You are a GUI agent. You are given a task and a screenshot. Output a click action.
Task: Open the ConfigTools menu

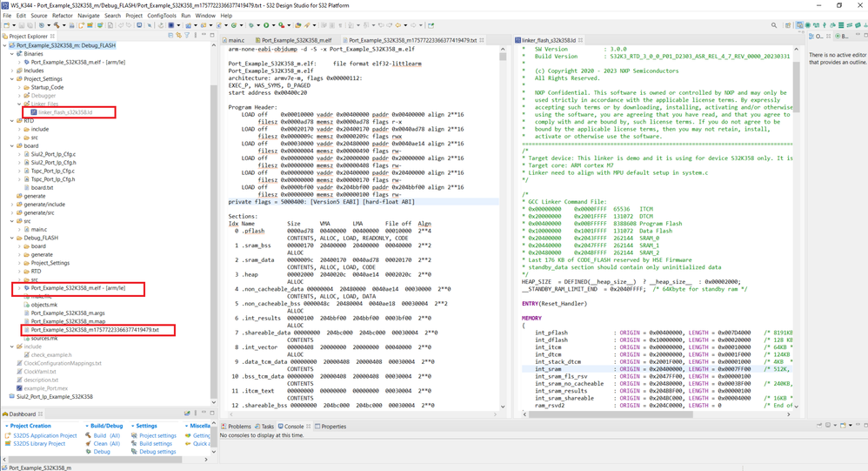161,16
